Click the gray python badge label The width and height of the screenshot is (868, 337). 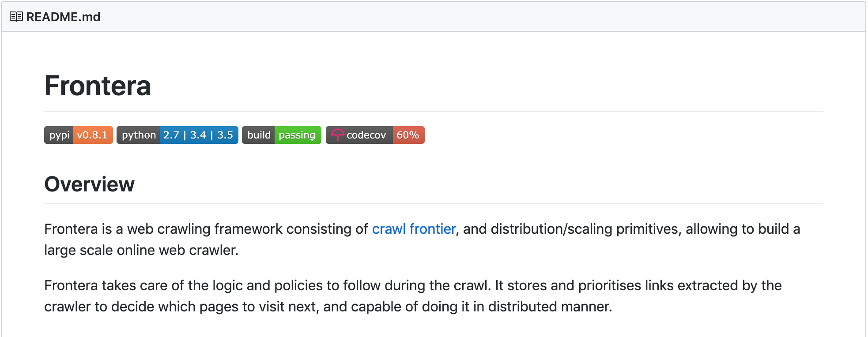(139, 135)
